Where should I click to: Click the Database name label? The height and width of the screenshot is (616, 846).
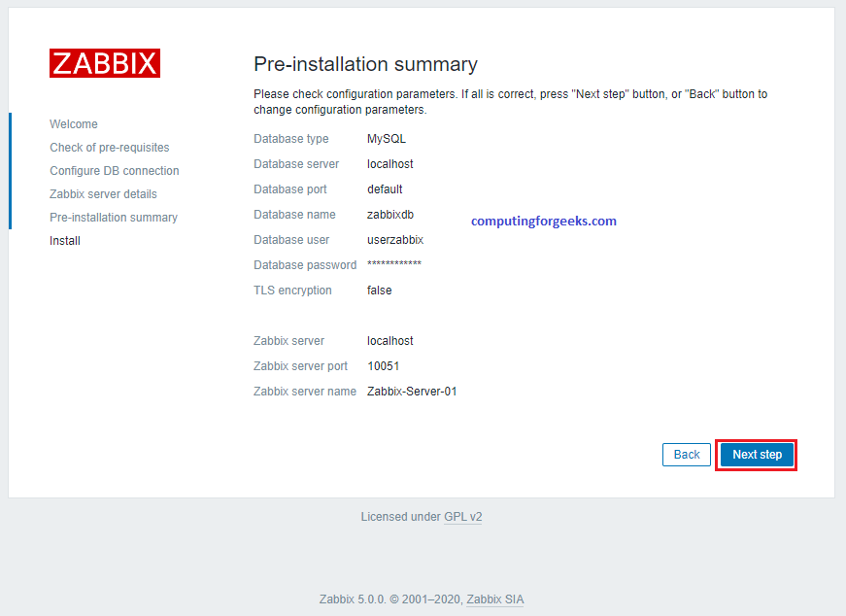tap(294, 215)
